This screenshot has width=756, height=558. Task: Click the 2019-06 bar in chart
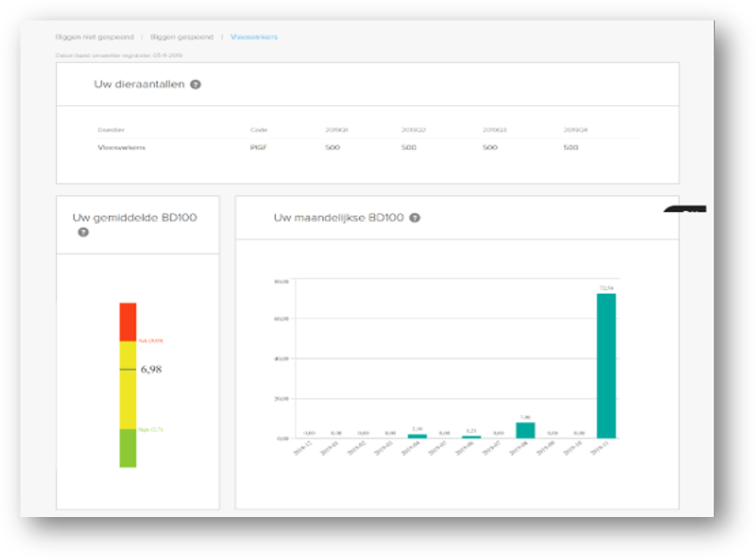coord(471,437)
